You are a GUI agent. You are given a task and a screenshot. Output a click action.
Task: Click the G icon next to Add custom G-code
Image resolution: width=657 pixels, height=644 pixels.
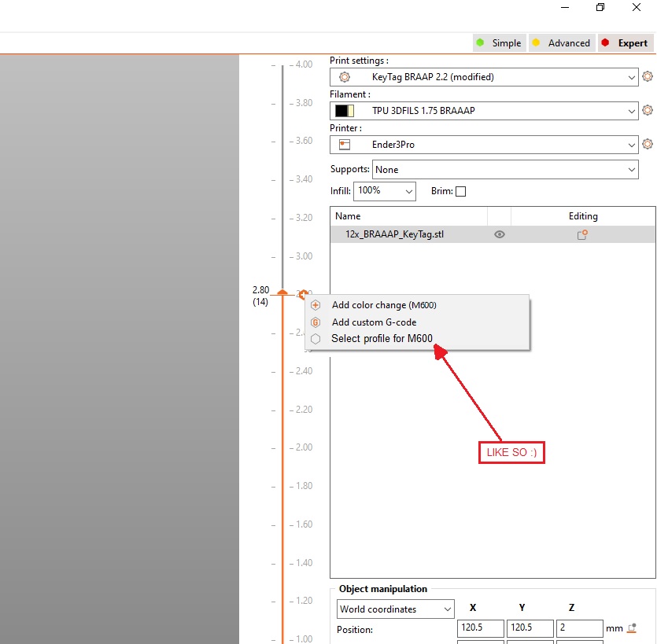[315, 322]
